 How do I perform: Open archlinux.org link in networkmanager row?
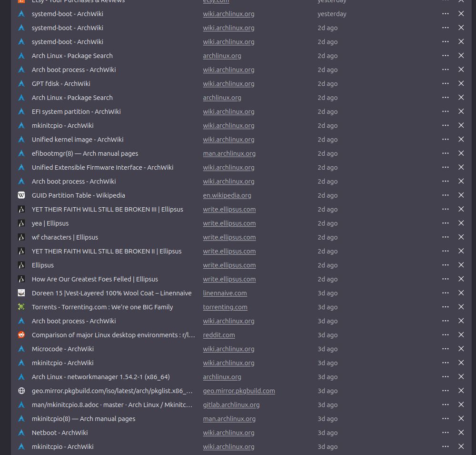tap(222, 377)
